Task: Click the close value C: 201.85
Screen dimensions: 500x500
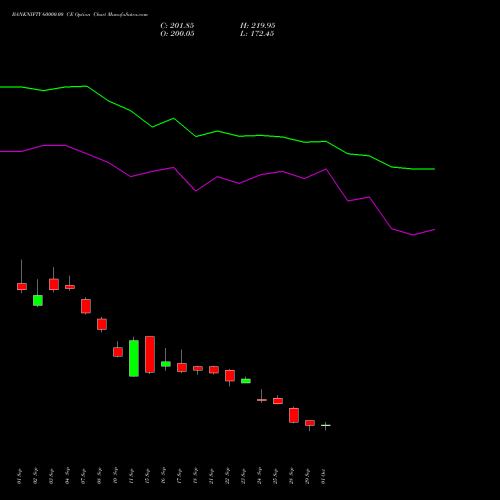Action: coord(177,26)
